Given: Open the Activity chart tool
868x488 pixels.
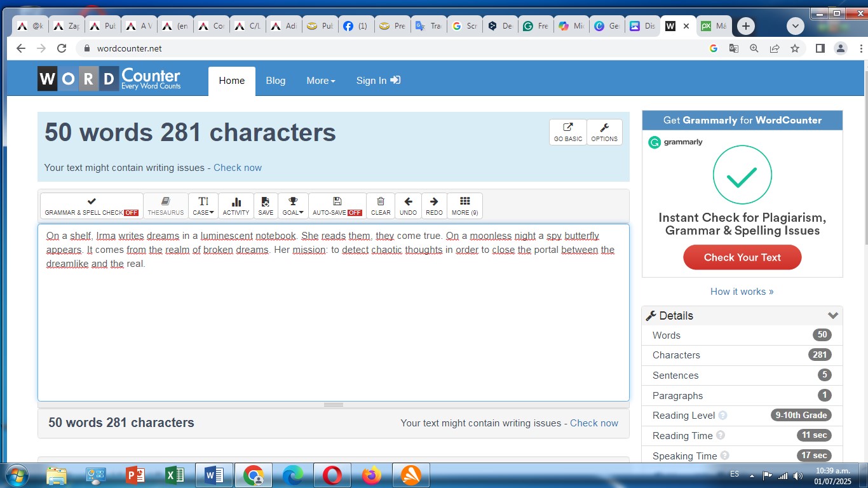Looking at the screenshot, I should [236, 206].
